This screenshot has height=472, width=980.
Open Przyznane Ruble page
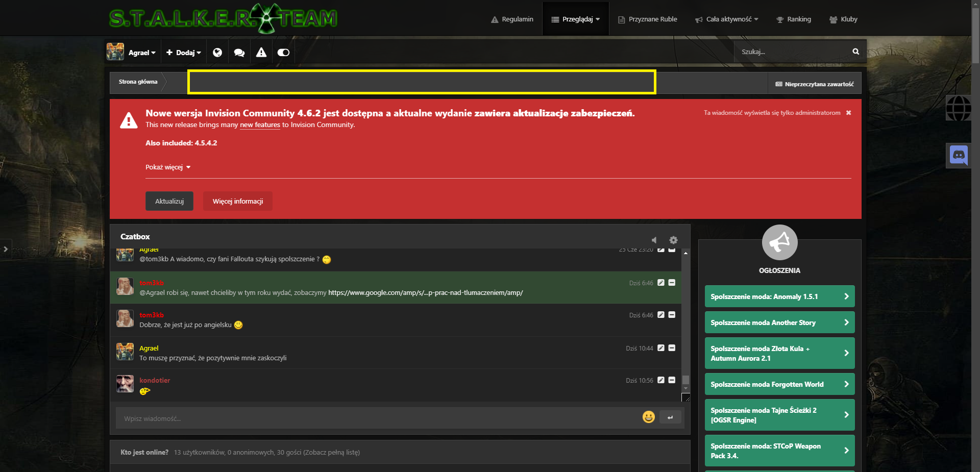pyautogui.click(x=647, y=19)
